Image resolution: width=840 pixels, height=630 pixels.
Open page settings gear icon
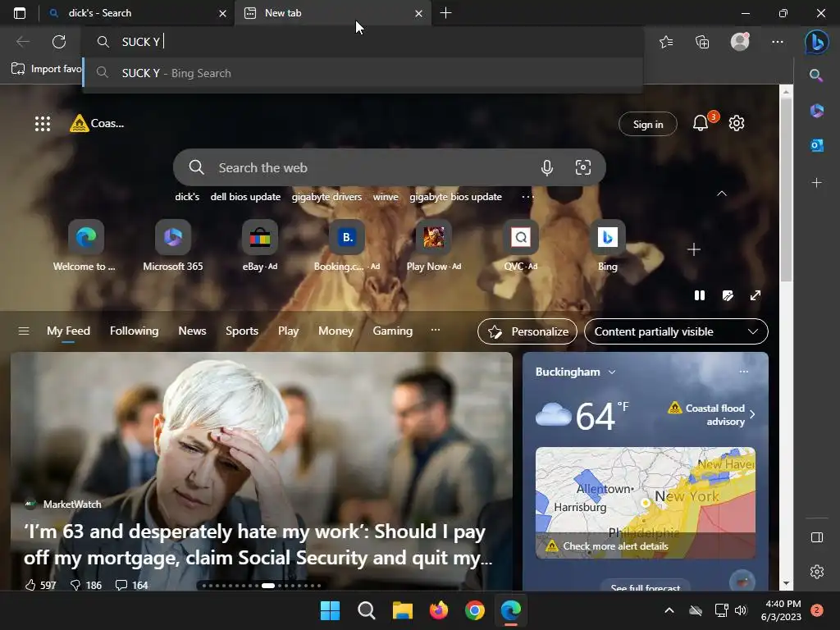(737, 123)
